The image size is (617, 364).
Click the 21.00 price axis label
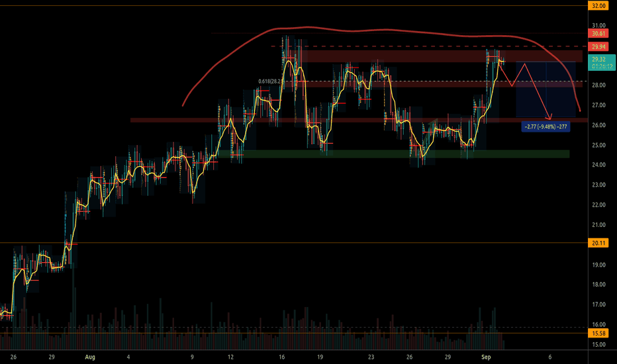598,225
